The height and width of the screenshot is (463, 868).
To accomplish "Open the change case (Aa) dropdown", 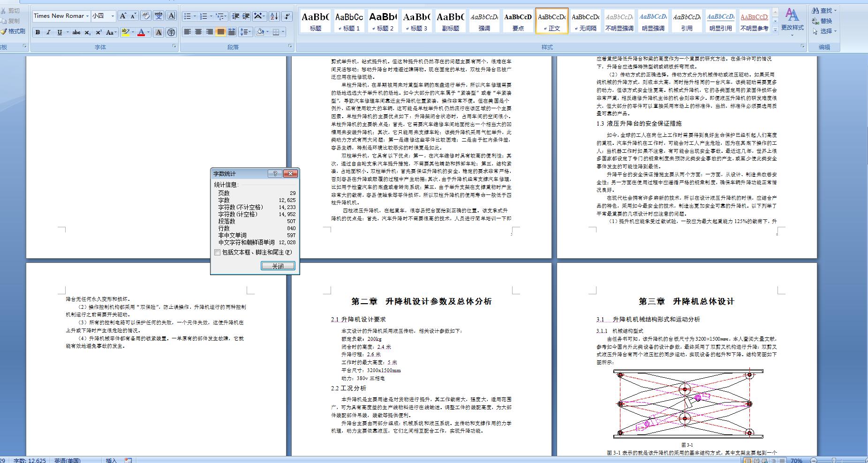I will click(x=111, y=32).
